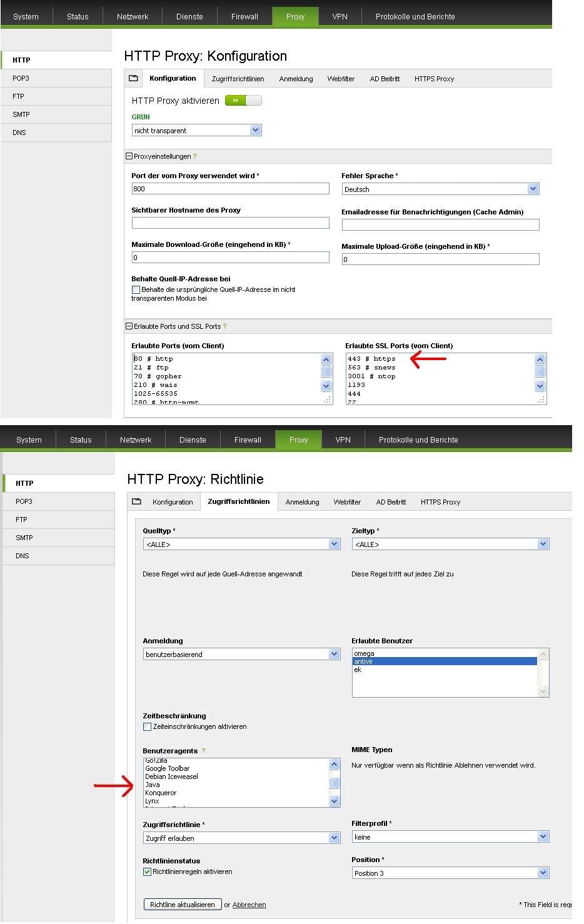Image resolution: width=584 pixels, height=924 pixels.
Task: Click folder icon in Konfiguration tab bar
Action: (133, 79)
